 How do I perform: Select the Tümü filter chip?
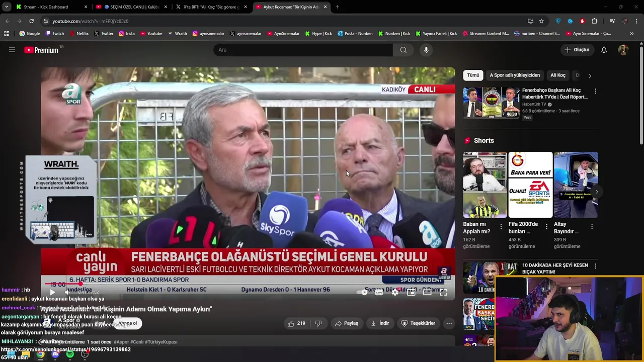473,75
